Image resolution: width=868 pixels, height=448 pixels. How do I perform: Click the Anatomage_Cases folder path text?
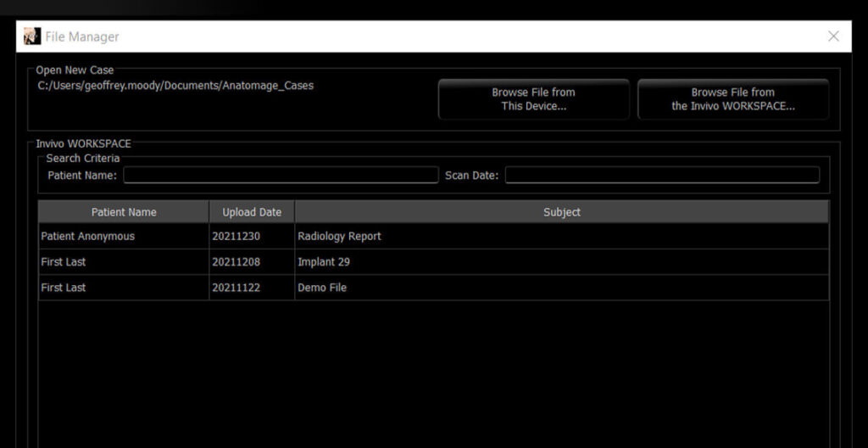point(175,86)
